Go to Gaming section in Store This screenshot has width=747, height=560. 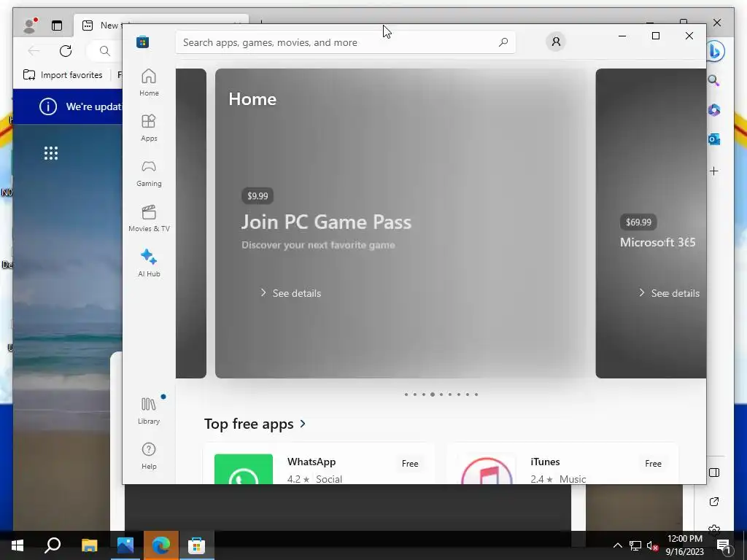tap(149, 173)
